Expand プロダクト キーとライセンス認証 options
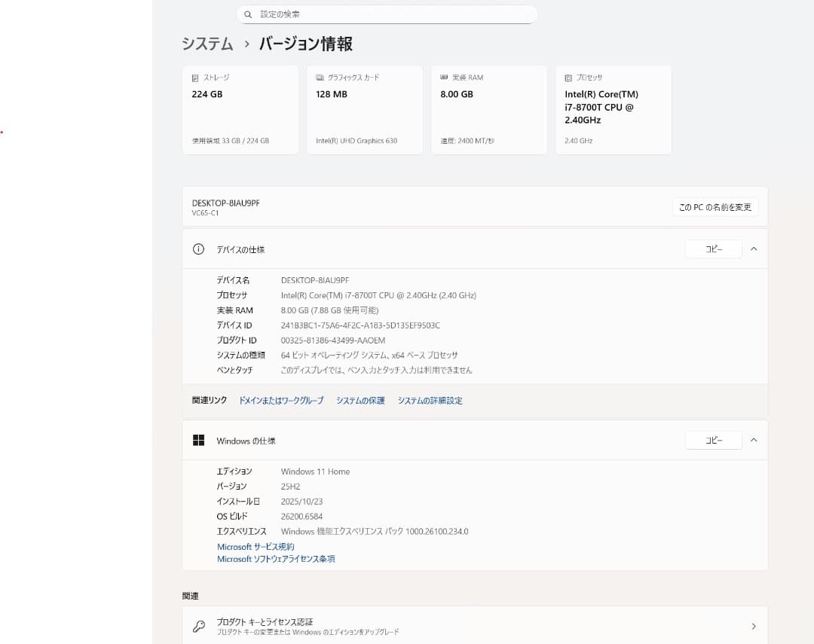The image size is (814, 644). [753, 625]
